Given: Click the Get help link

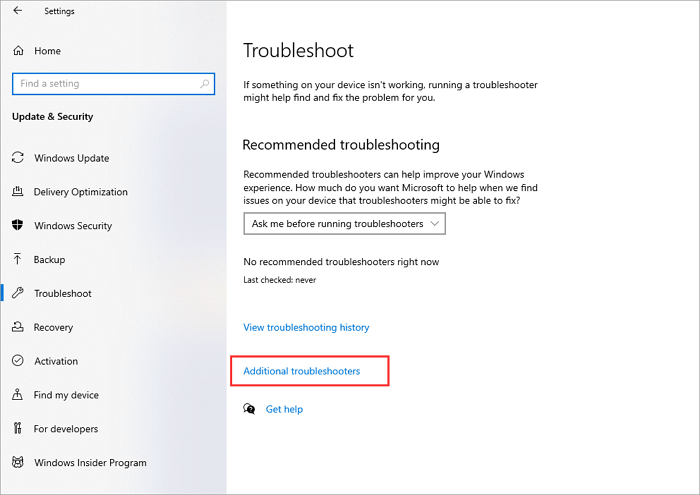Looking at the screenshot, I should 284,409.
